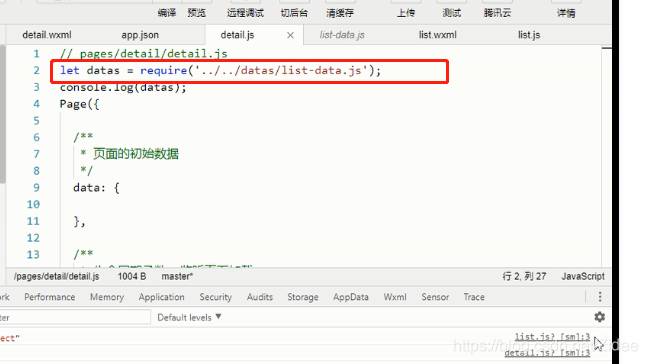Click the Page({ code line
The height and width of the screenshot is (364, 648).
(79, 104)
